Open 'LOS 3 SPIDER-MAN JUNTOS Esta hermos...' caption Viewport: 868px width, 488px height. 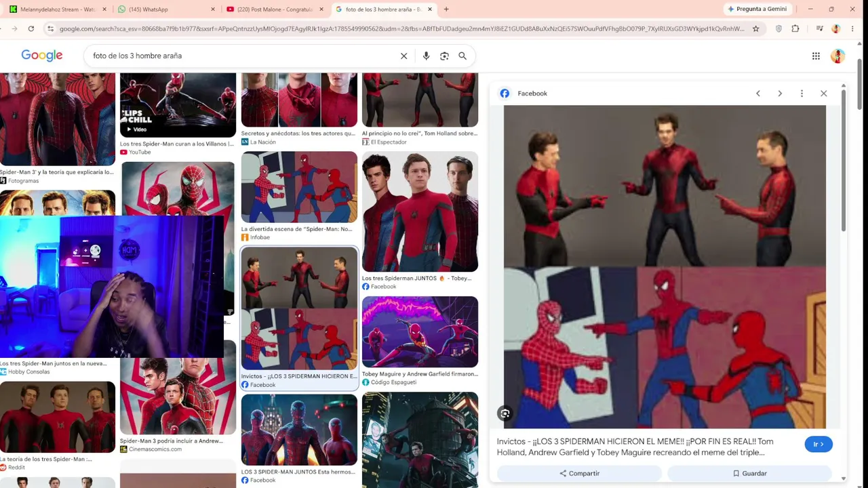click(x=298, y=472)
